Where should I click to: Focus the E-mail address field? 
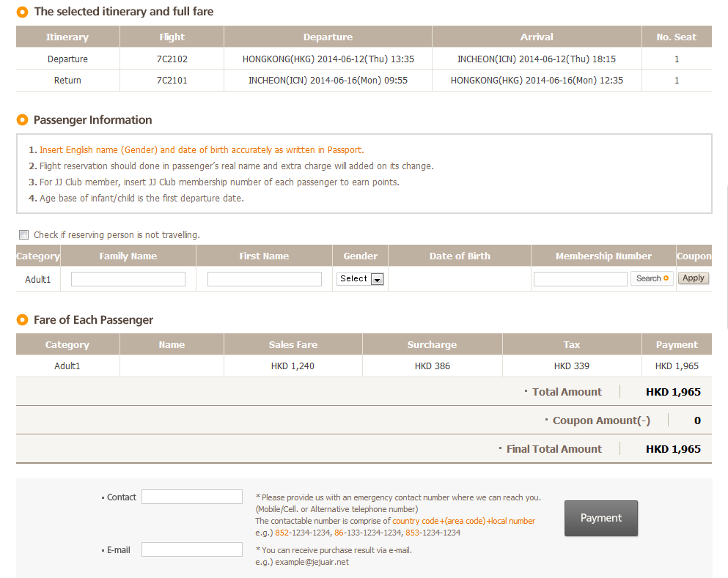192,549
